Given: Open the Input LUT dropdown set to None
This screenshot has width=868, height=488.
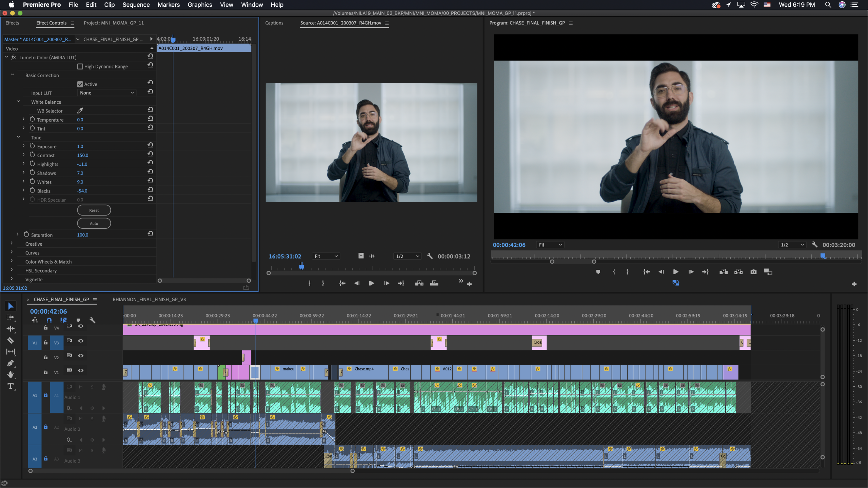Looking at the screenshot, I should tap(106, 93).
